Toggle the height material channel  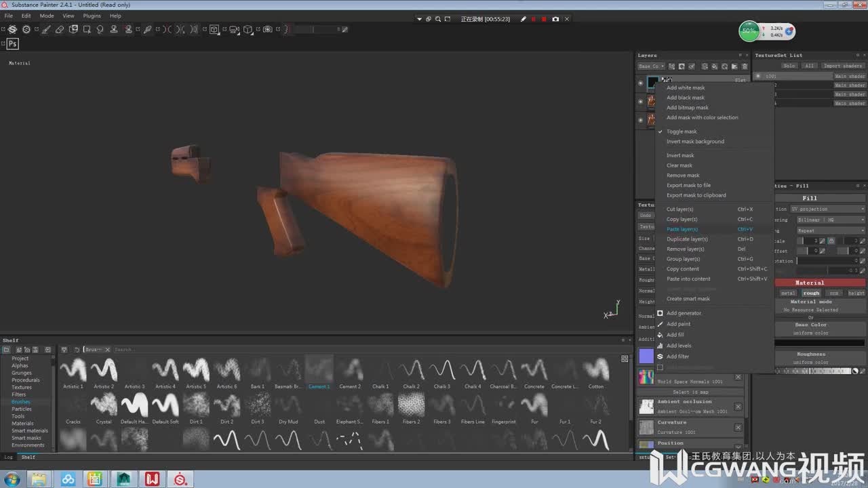coord(856,293)
